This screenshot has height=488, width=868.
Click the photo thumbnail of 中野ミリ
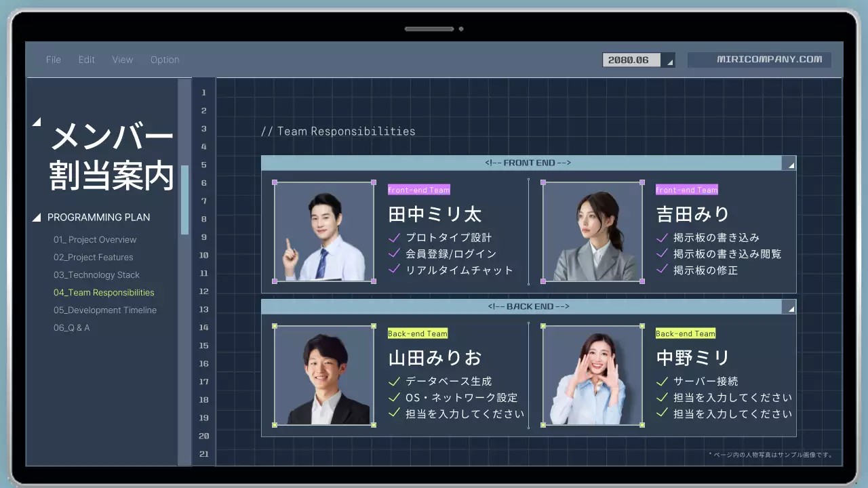point(591,375)
